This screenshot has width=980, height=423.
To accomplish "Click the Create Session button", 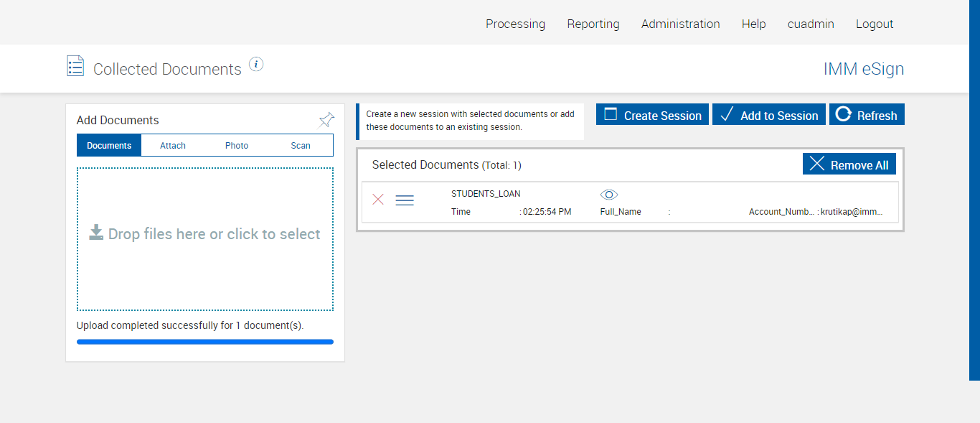I will 652,115.
